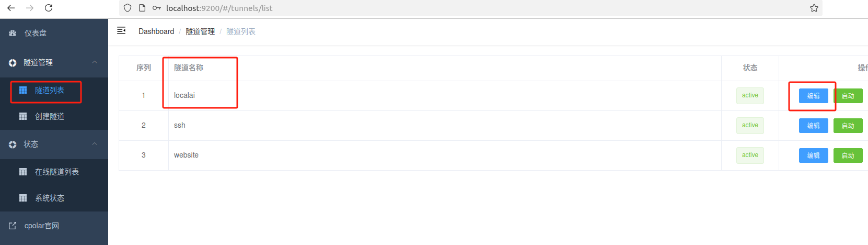The image size is (868, 245).
Task: Collapse the 隧道管理 sidebar section chevron
Action: (95, 62)
